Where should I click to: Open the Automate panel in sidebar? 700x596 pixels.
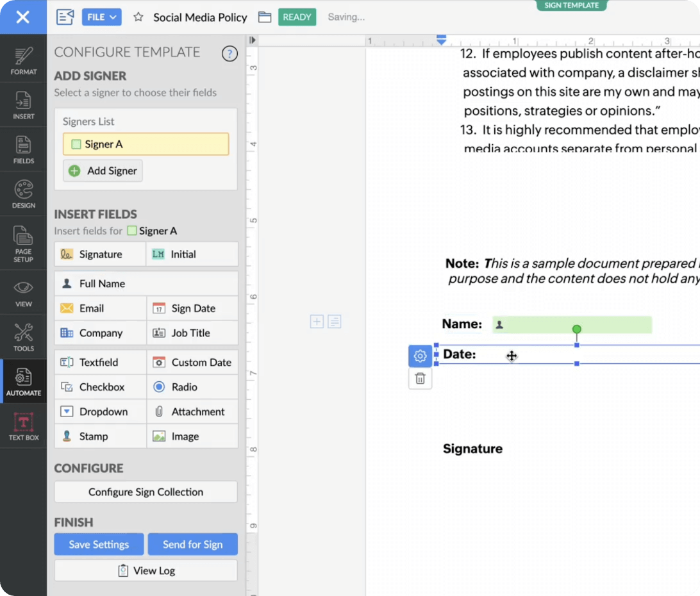tap(23, 381)
